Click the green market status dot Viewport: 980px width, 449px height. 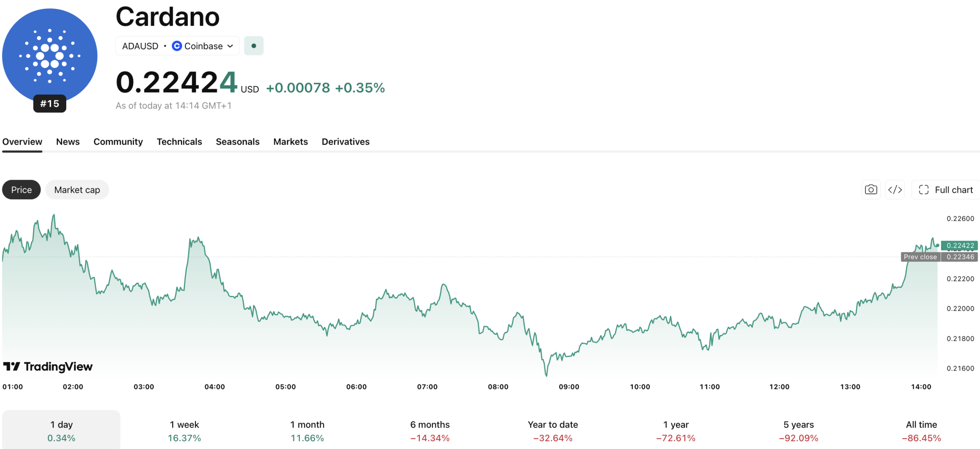(254, 46)
